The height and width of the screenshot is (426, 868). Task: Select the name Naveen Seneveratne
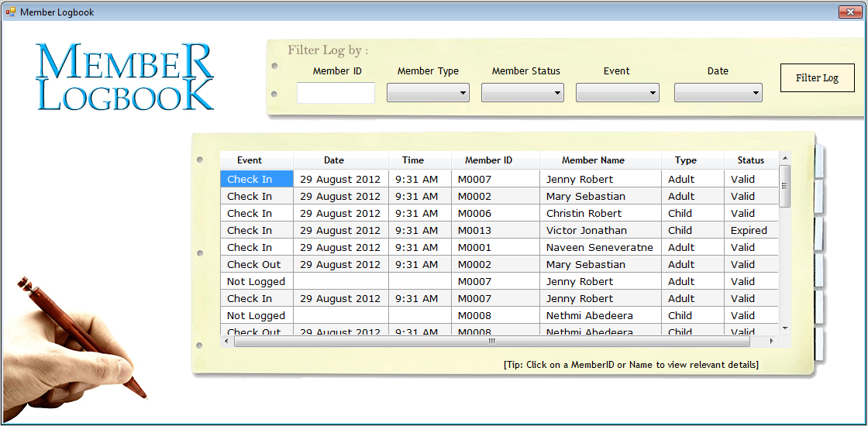(599, 247)
